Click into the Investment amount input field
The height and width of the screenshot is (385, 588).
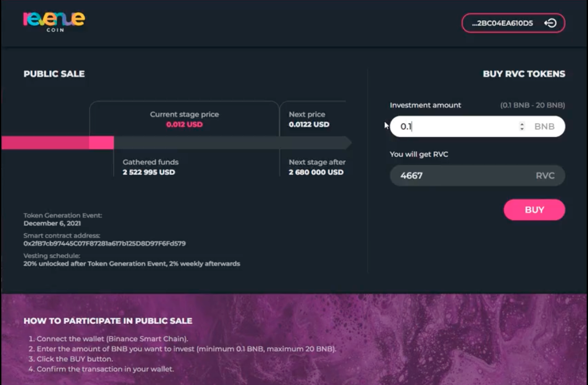(x=456, y=127)
